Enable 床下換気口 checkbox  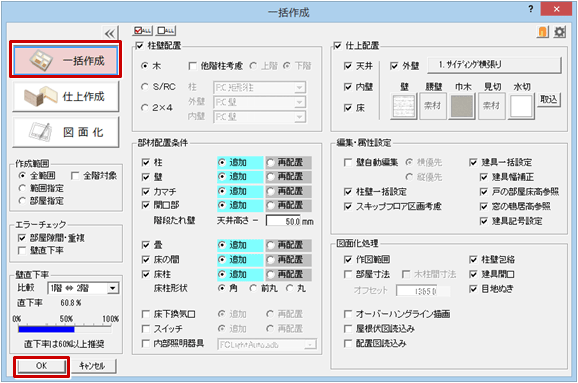(146, 314)
